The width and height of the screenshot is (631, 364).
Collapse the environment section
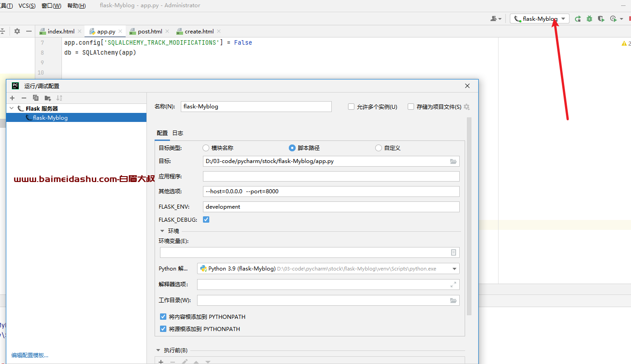pos(162,231)
